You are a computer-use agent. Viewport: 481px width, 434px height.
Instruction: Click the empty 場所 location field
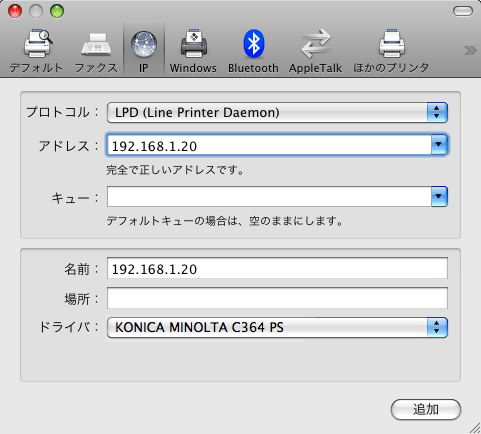(x=277, y=298)
